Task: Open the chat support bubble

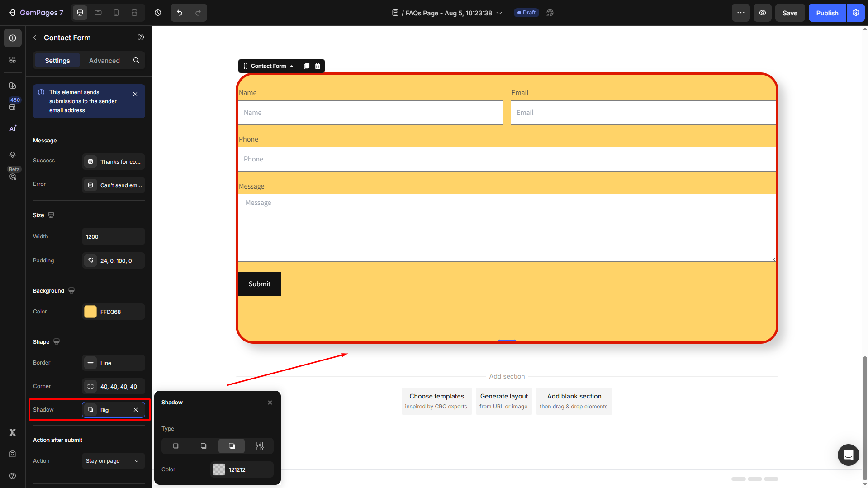Action: [848, 455]
